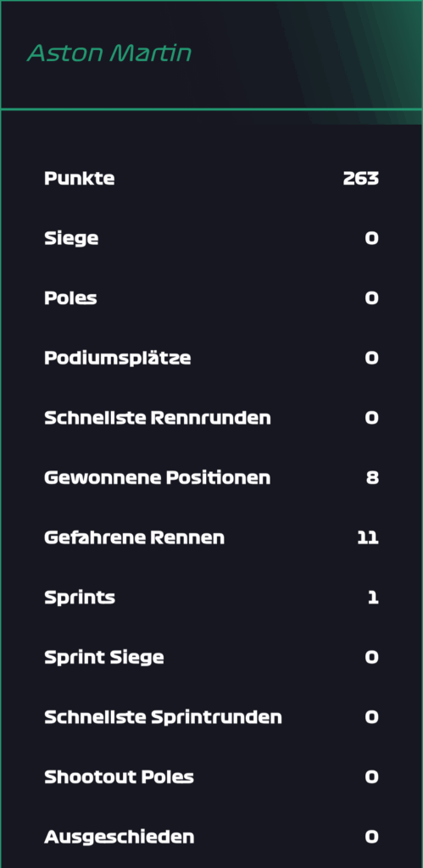Click the Siege value 0

(372, 238)
